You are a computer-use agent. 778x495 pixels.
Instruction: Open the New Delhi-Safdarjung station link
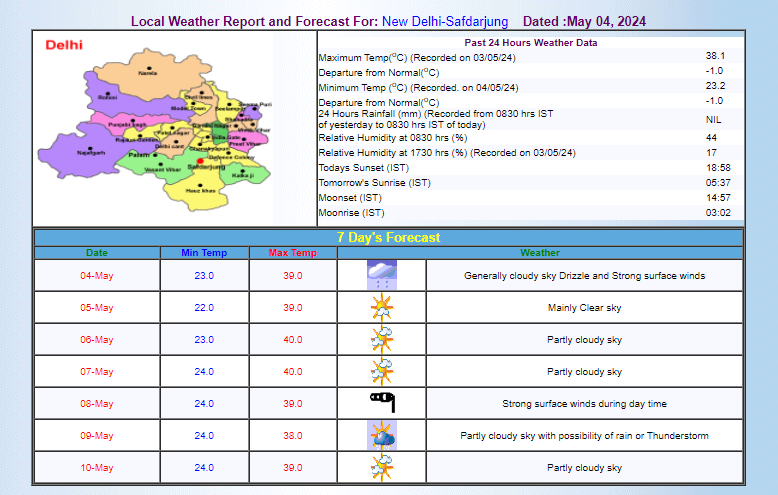[445, 21]
